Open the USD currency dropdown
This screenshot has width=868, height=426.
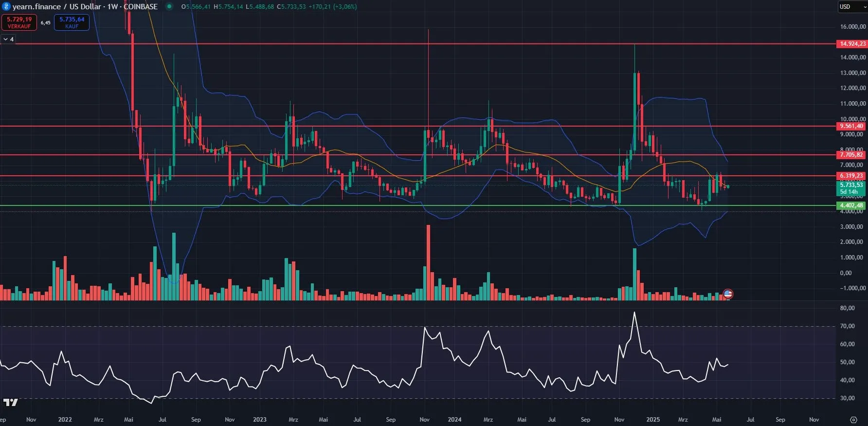coord(852,7)
